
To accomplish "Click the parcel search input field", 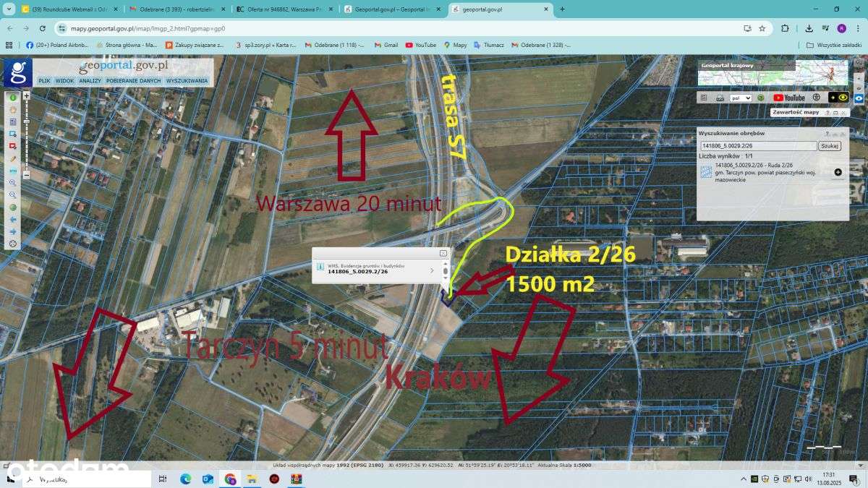I will [x=759, y=145].
